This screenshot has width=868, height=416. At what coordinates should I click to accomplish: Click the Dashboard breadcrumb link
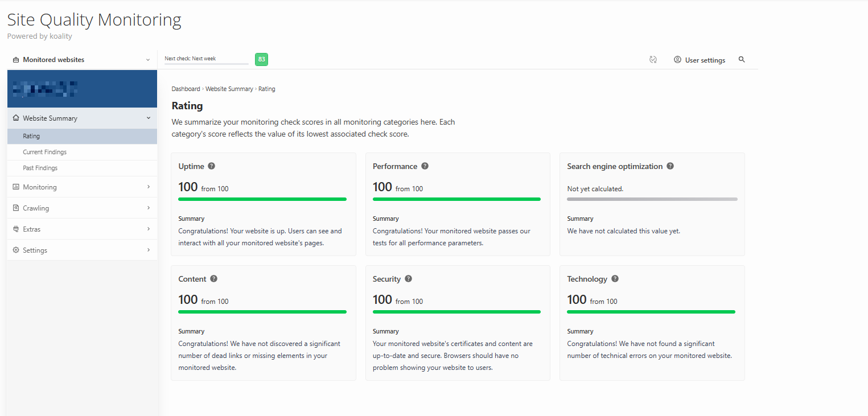click(x=186, y=89)
